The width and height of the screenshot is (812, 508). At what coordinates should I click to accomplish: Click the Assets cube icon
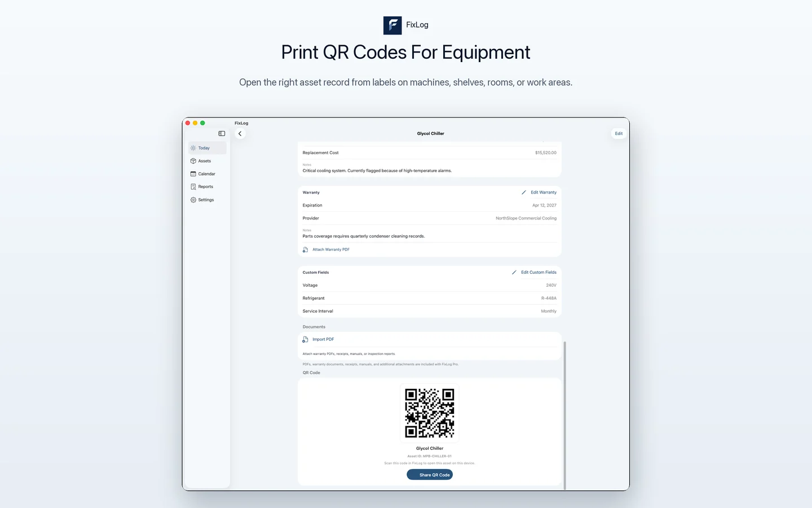click(x=193, y=161)
